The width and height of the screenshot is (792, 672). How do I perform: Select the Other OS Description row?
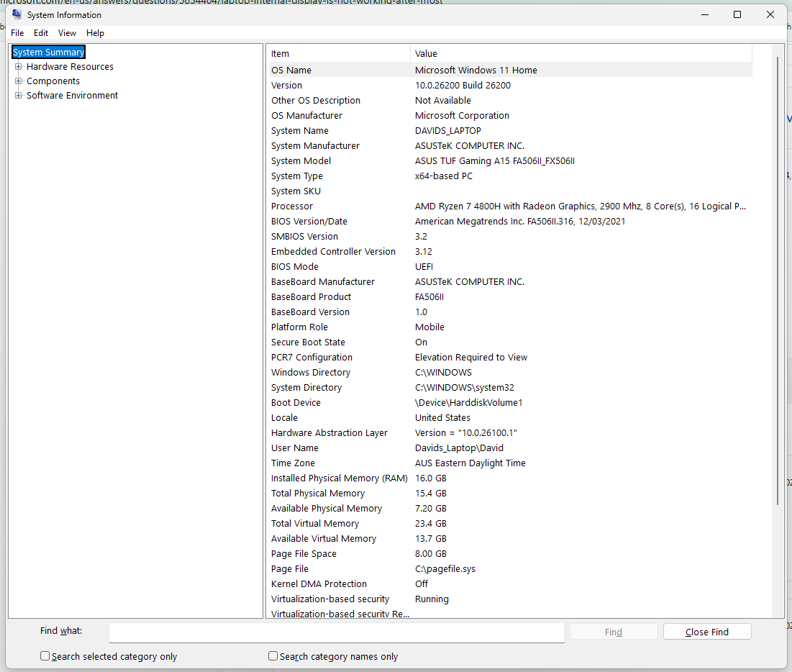point(509,101)
